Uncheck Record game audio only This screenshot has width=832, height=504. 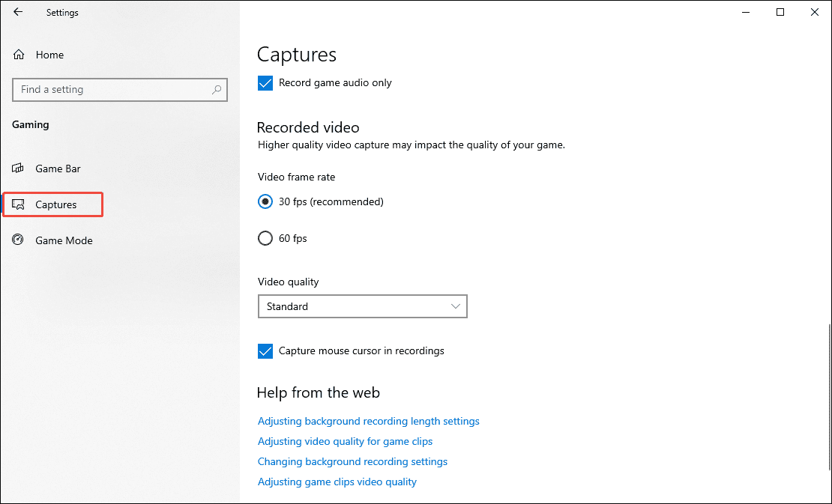(x=265, y=82)
